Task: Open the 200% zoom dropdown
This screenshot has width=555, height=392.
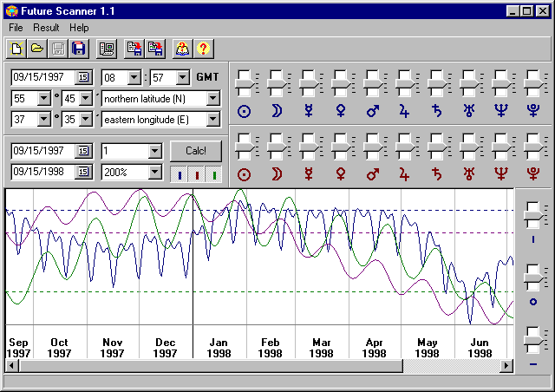Action: [x=155, y=173]
